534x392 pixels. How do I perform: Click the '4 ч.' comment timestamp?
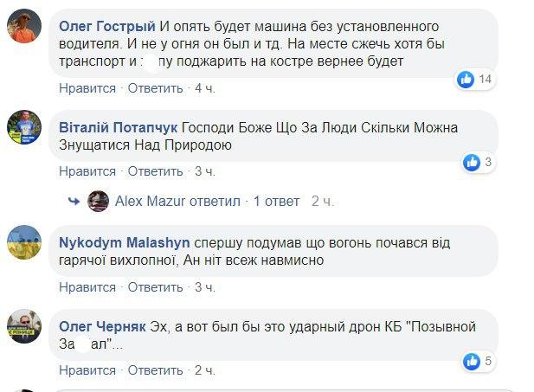(204, 88)
